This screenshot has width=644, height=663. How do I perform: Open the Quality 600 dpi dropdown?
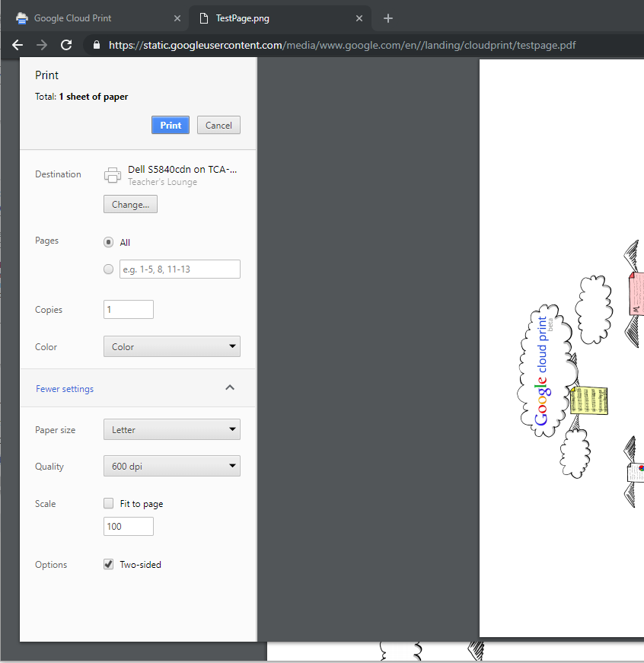click(x=172, y=466)
